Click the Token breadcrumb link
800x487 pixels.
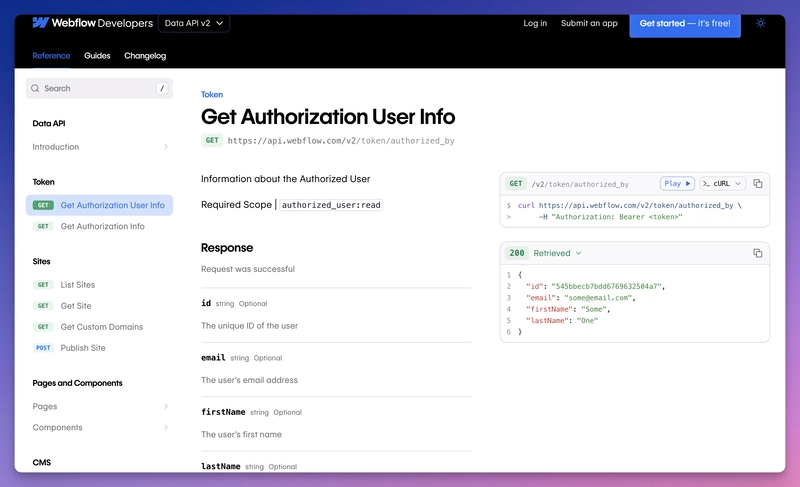[x=212, y=94]
